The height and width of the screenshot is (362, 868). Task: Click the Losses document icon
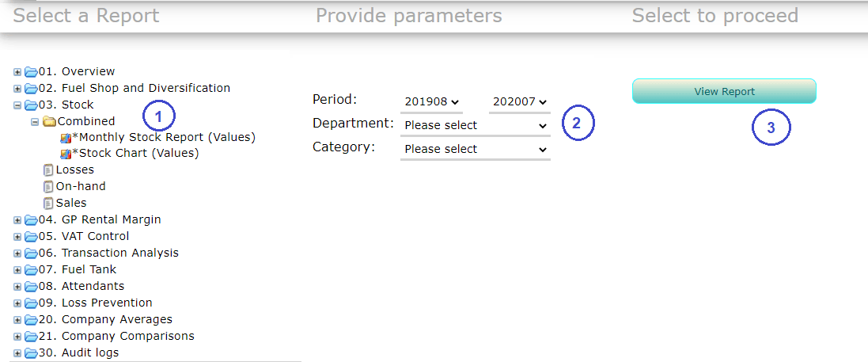click(x=48, y=170)
